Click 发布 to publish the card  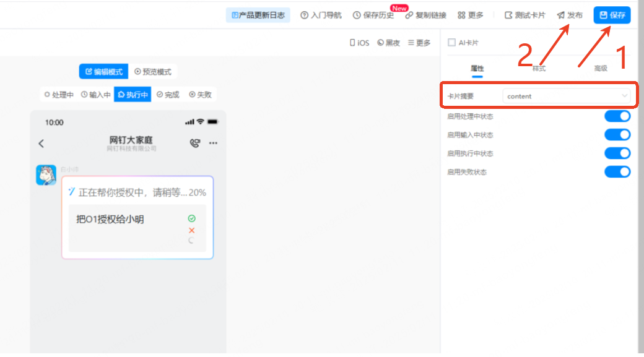tap(569, 15)
